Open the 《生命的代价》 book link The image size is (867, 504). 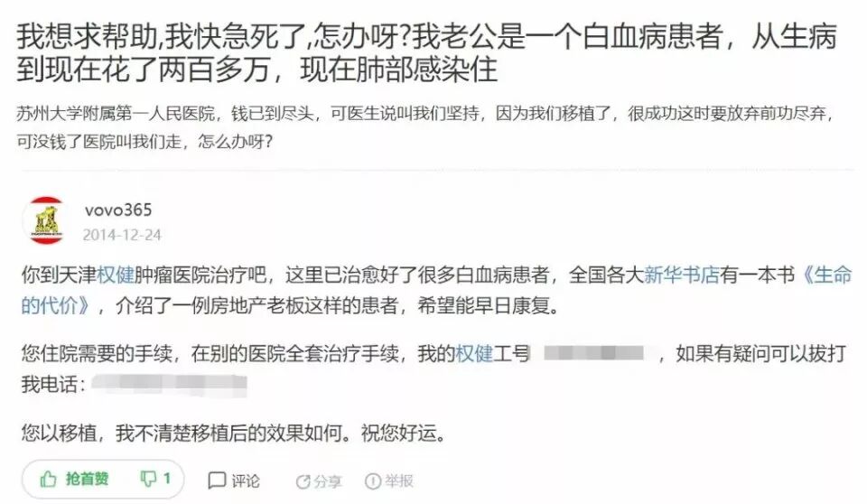(x=435, y=290)
